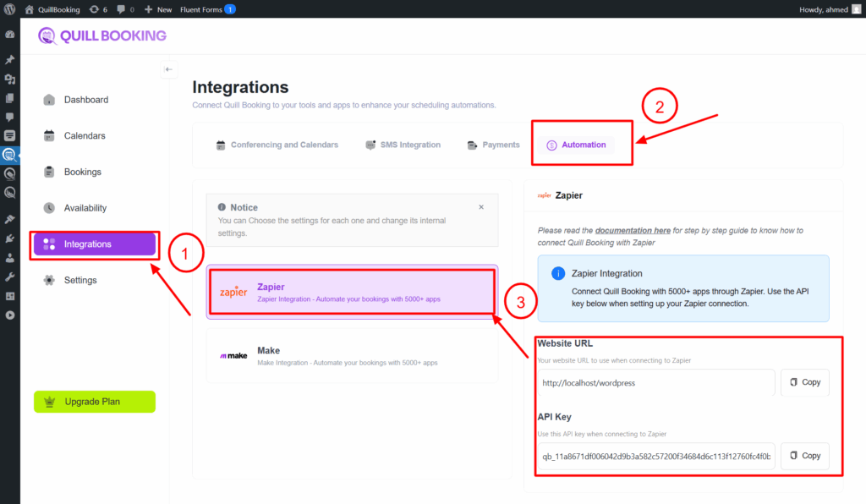Click the updates icon showing 6

tap(98, 9)
